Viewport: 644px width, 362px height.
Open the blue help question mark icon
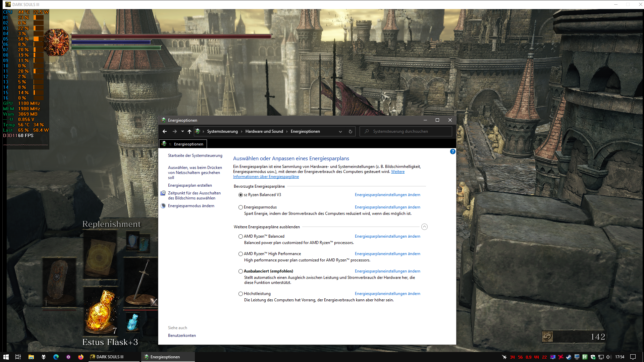(x=452, y=152)
